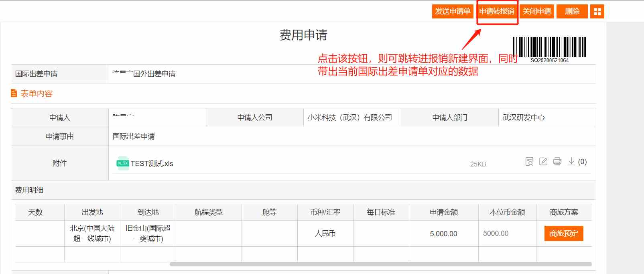The width and height of the screenshot is (644, 274).
Task: Click the 币种/汇率 column header
Action: click(x=325, y=212)
